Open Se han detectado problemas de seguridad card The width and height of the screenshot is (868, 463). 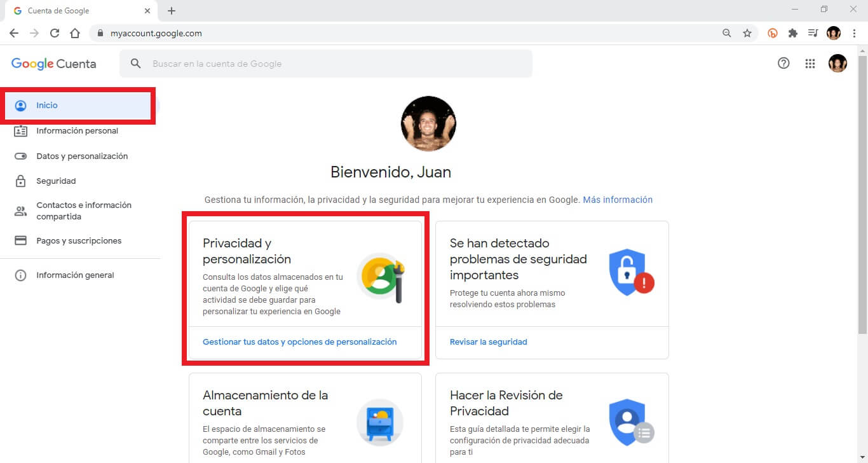click(519, 259)
